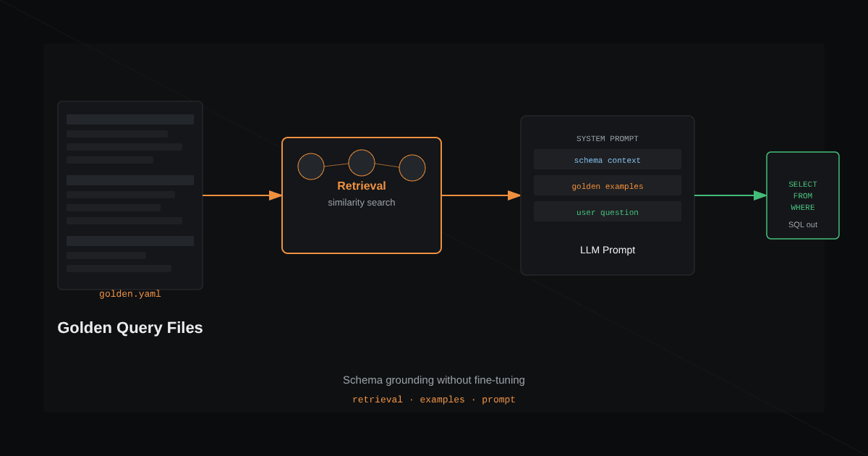Click the SELECT FROM WHERE text
Screen dimensions: 868x456
click(x=803, y=196)
